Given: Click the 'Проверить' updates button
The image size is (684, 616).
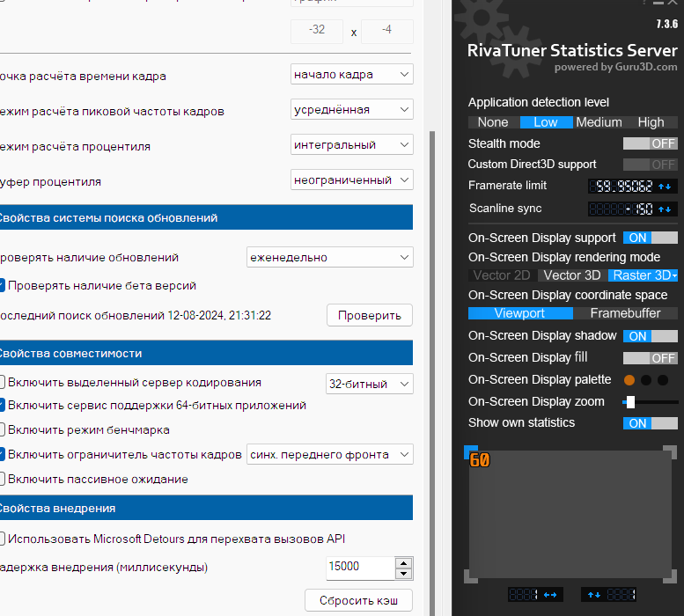Looking at the screenshot, I should 370,315.
